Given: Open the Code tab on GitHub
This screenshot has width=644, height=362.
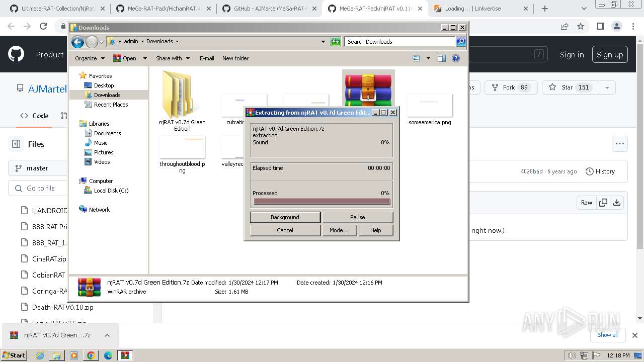Looking at the screenshot, I should click(x=34, y=116).
